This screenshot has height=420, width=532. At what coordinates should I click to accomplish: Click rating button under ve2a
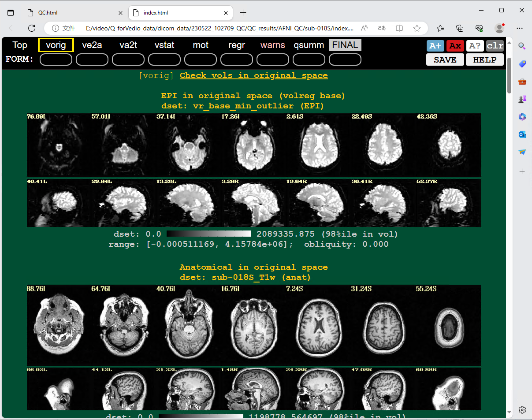pyautogui.click(x=92, y=59)
